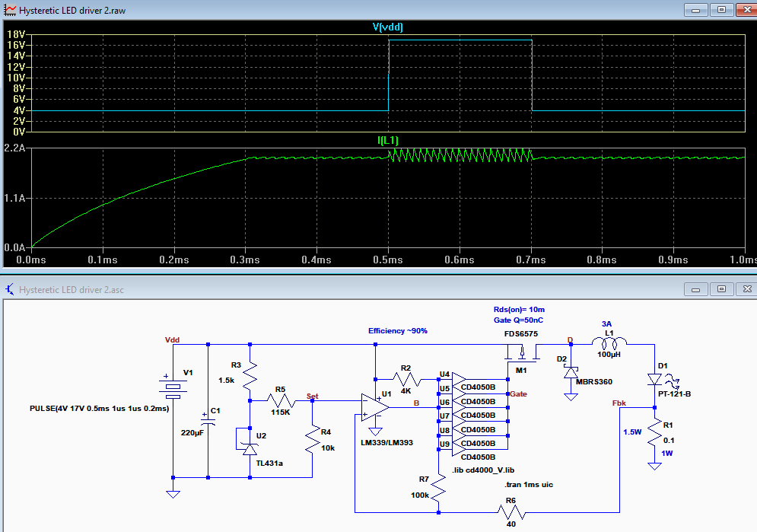Viewport: 757px width, 532px height.
Task: Click the R6 40 ohm resistor
Action: click(510, 512)
